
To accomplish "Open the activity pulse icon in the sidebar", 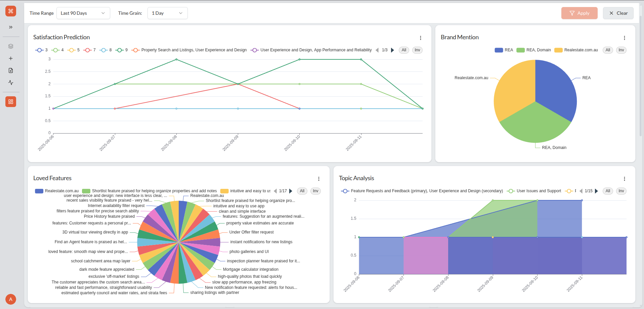I will point(11,82).
